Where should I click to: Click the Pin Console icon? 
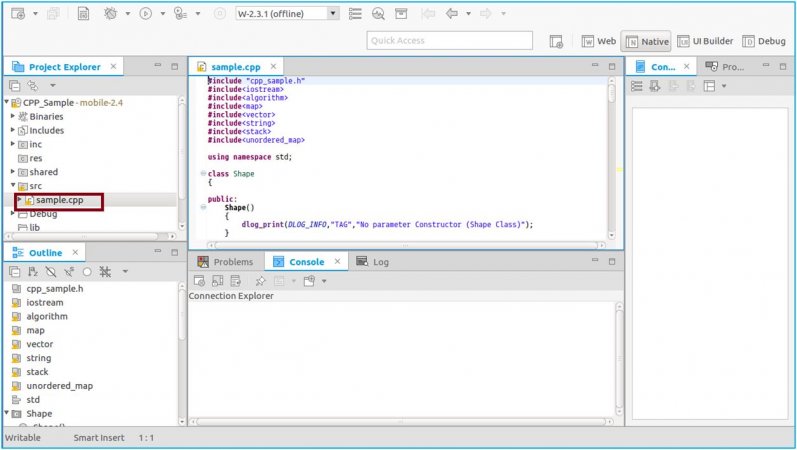(260, 281)
